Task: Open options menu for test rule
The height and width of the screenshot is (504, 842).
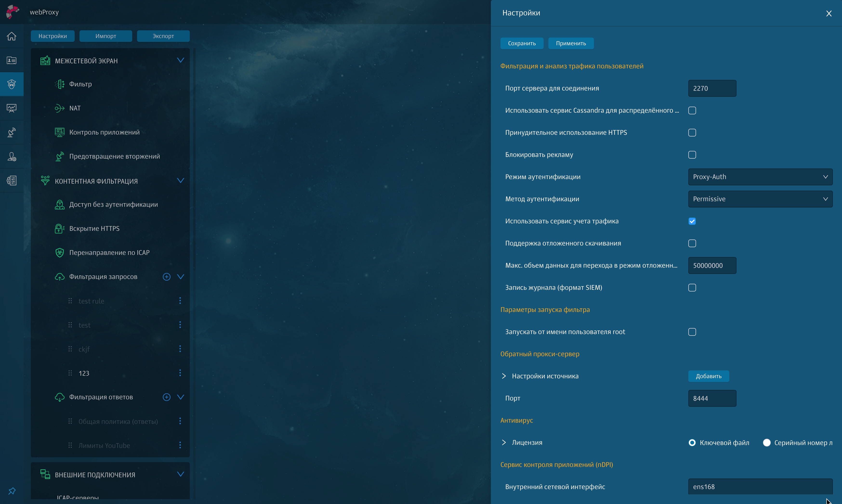Action: pyautogui.click(x=180, y=301)
